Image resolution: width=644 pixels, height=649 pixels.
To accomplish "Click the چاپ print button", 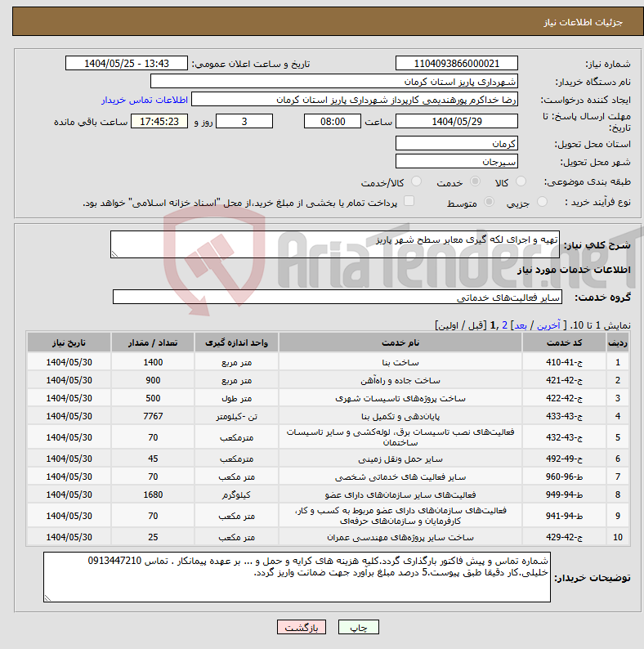I will click(359, 627).
